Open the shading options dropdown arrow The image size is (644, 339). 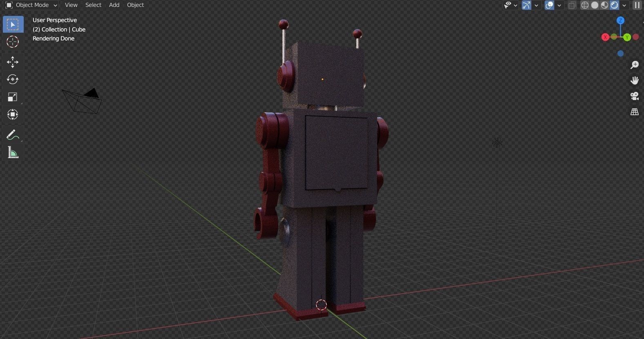(x=624, y=5)
